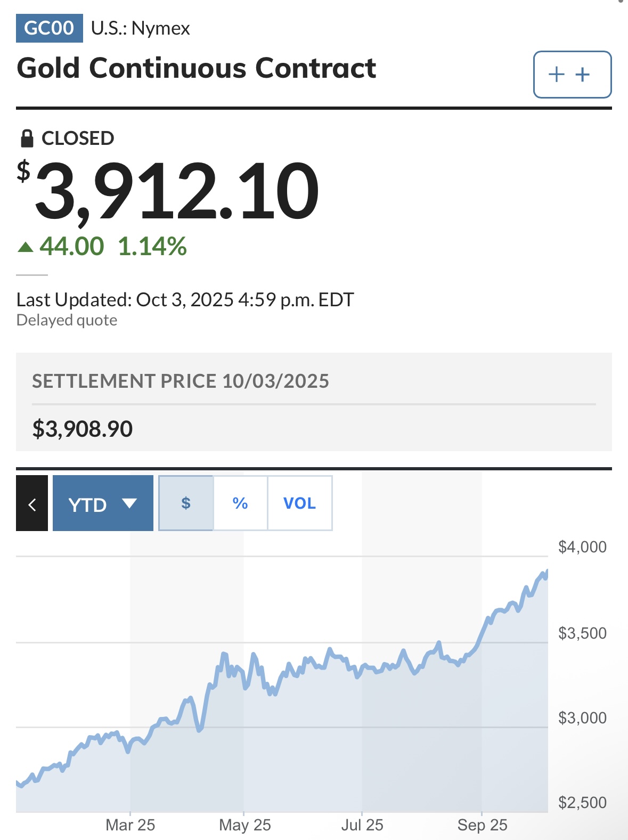Click the Mar 25 x-axis label
This screenshot has width=628, height=840.
pyautogui.click(x=131, y=825)
